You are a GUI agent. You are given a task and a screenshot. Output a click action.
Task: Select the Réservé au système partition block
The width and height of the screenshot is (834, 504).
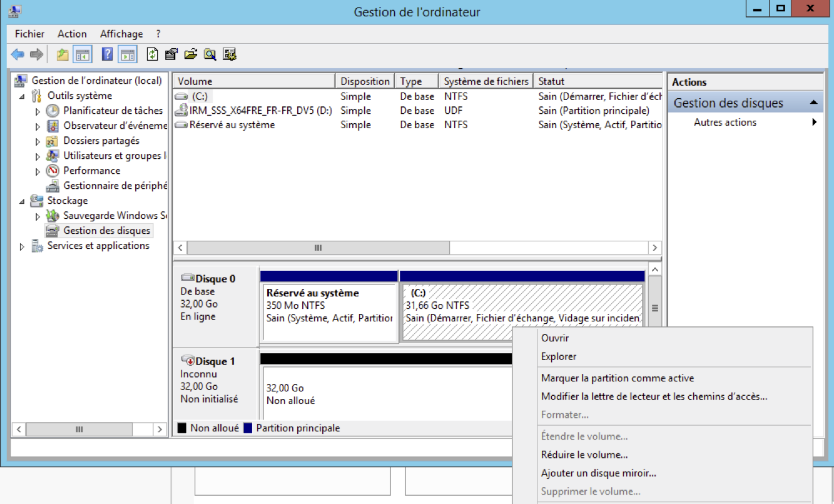329,312
